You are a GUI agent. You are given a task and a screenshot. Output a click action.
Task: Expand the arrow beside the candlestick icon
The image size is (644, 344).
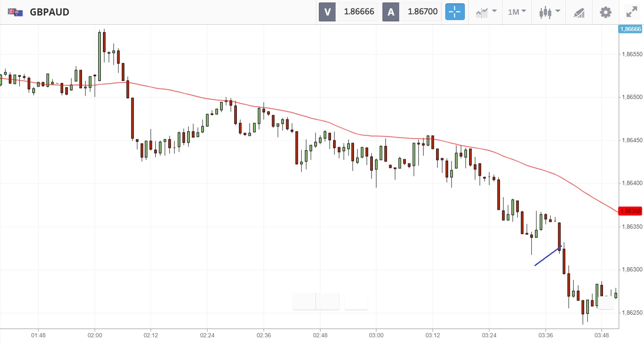(x=558, y=11)
